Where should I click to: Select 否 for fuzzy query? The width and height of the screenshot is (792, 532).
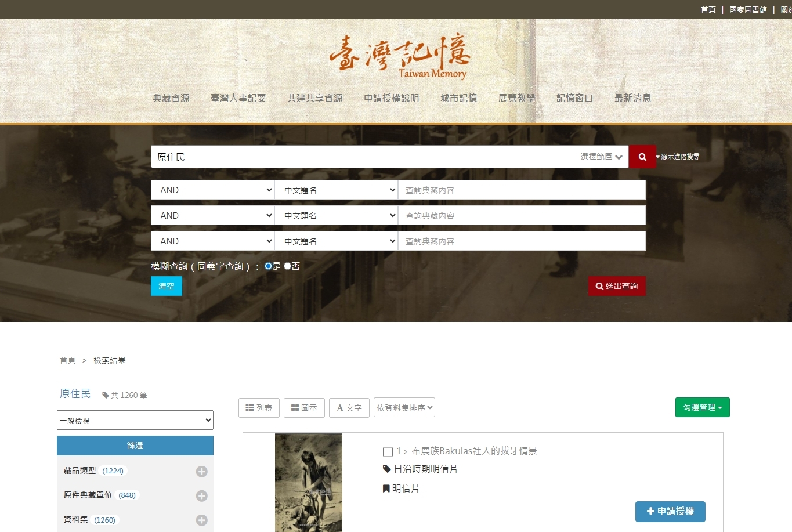click(x=287, y=266)
